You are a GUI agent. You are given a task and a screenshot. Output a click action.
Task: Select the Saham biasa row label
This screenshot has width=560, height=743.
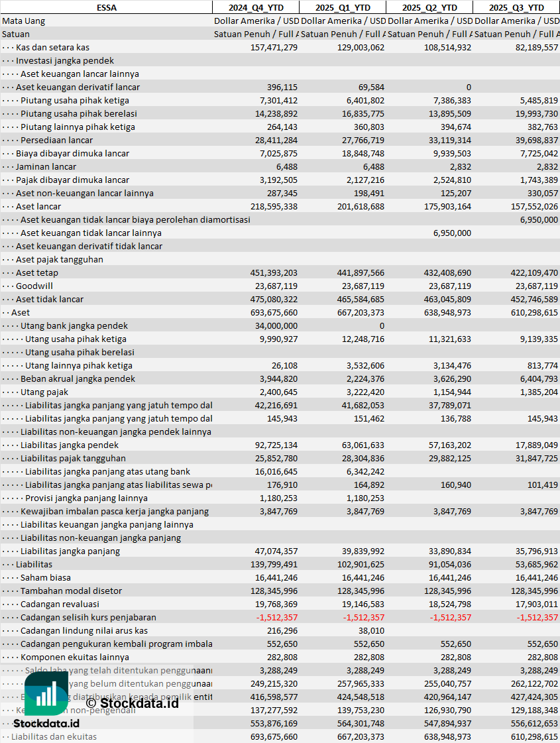[46, 577]
